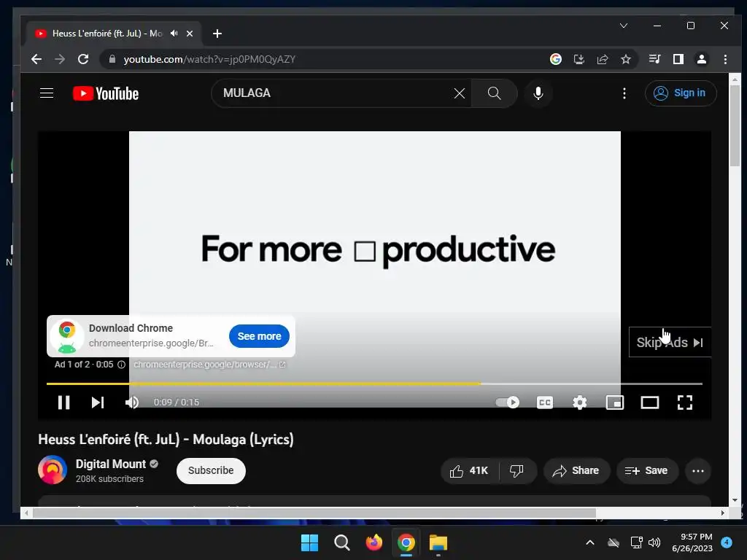Open ad info icon beside timer

point(122,365)
